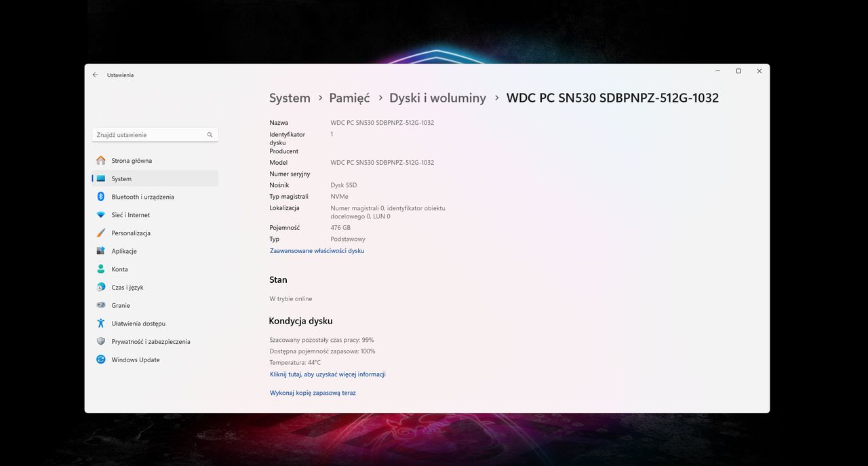The image size is (868, 466).
Task: Click the W trybie online status
Action: tap(291, 298)
